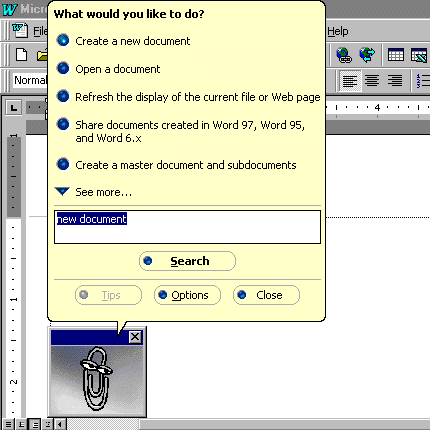430x430 pixels.
Task: Click the 4 mark on horizontal ruler
Action: coord(377,107)
